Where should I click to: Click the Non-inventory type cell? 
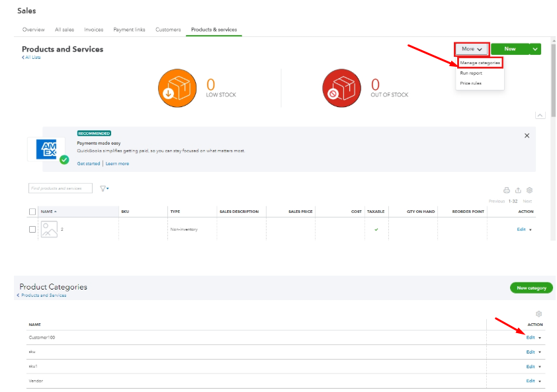point(184,229)
